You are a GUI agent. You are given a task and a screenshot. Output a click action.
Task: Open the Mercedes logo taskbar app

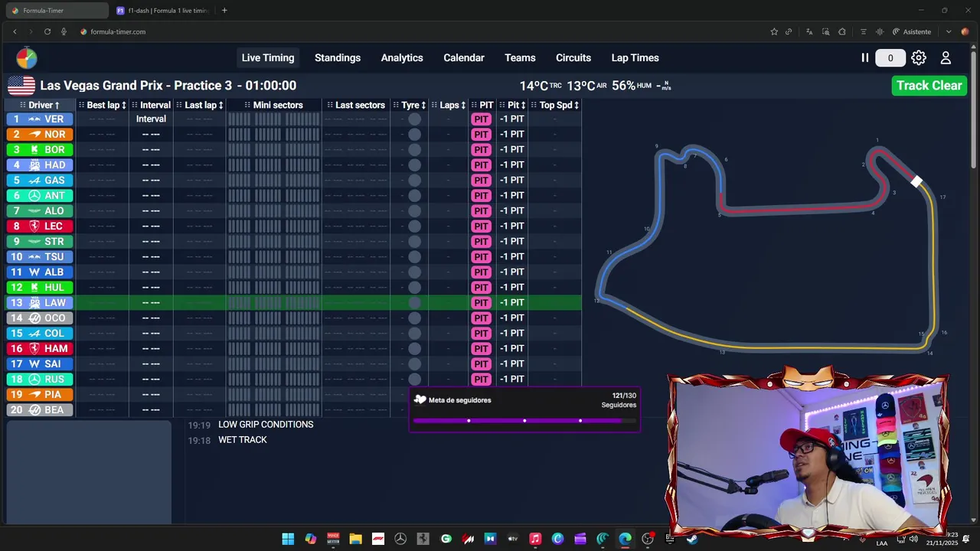[x=400, y=540]
